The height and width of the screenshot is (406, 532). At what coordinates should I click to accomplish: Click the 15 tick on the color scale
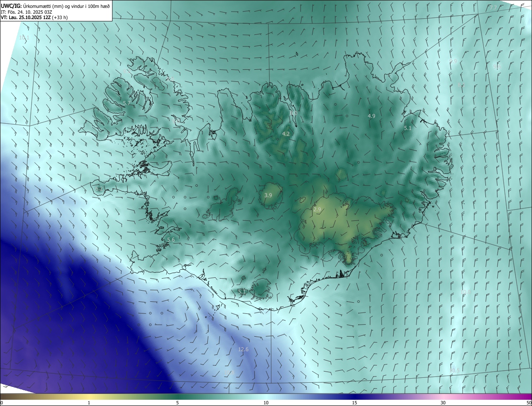point(355,403)
